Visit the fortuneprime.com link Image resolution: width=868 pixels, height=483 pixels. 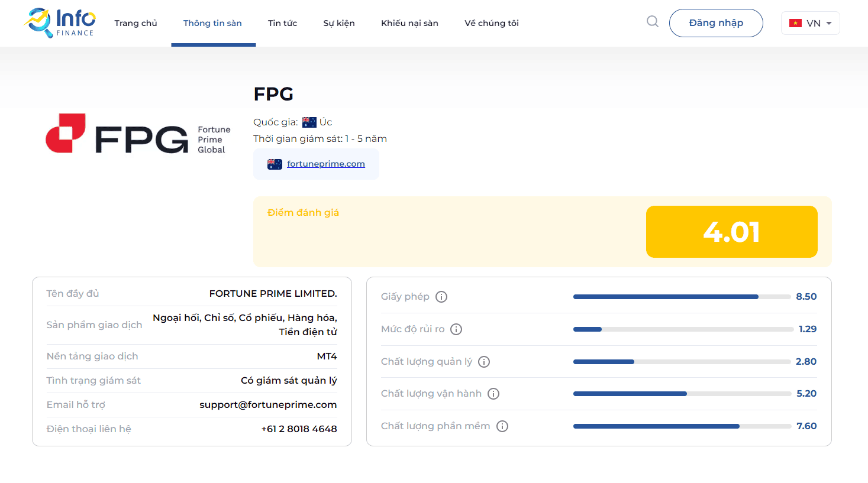click(x=326, y=164)
